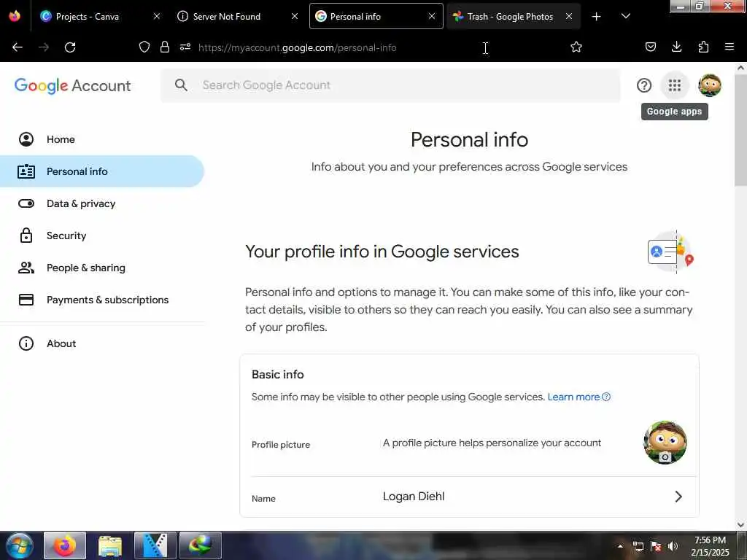Save to Pocket icon in toolbar

(x=650, y=47)
